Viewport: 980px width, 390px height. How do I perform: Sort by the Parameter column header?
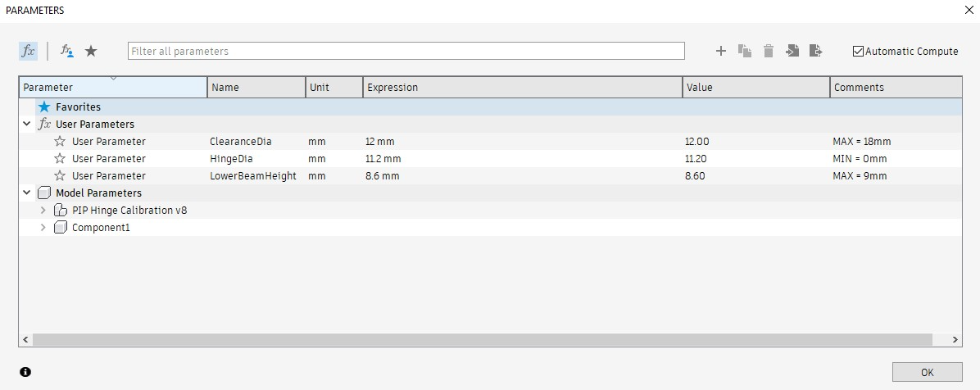point(113,88)
